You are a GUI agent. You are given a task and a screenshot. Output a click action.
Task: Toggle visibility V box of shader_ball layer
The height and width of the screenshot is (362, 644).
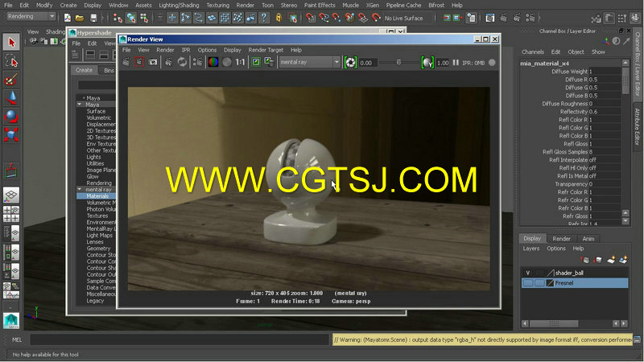528,273
